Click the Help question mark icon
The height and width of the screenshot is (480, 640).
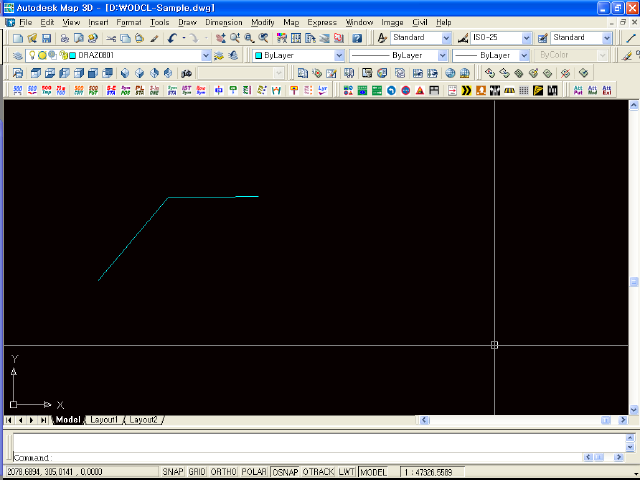pyautogui.click(x=357, y=38)
